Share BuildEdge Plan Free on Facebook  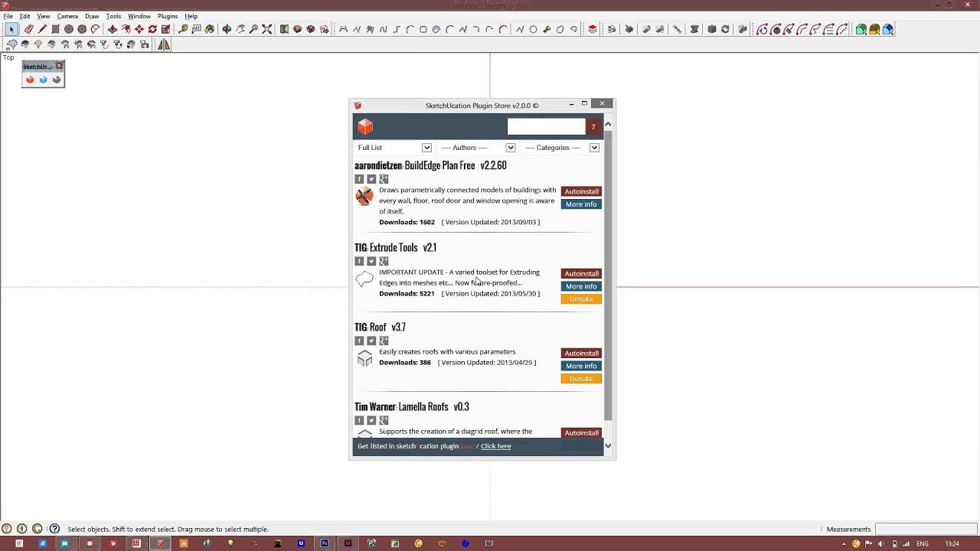point(359,179)
